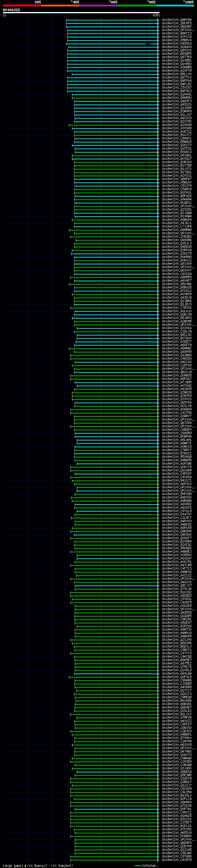Viewport: 197px width, 868px height.
Task: Select the UniRef100_A4SAV5 label
Action: [x=177, y=389]
